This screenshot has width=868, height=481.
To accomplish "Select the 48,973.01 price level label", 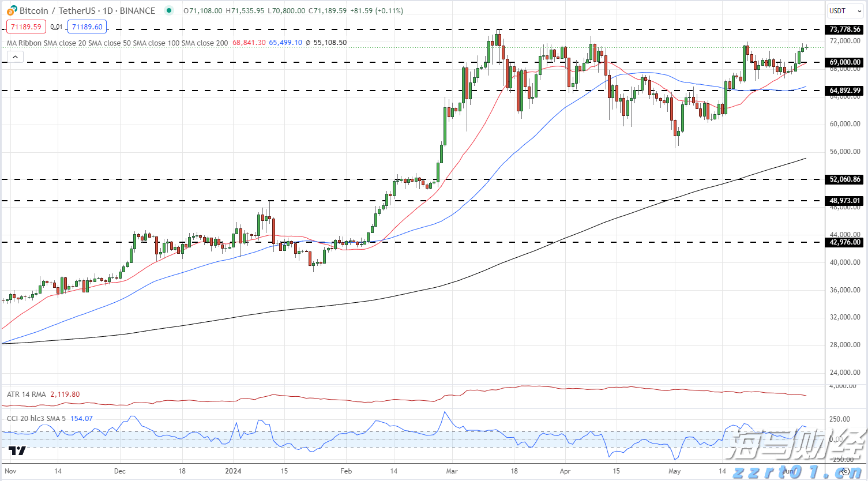I will point(845,201).
